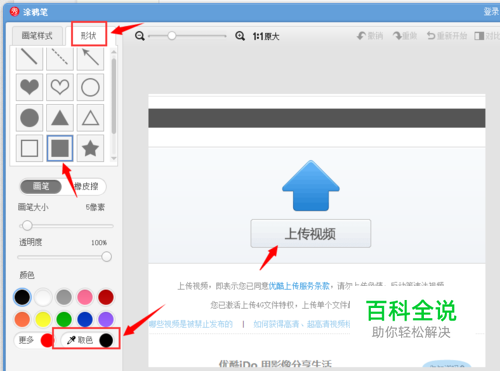Click the shape list scrollbar thumb

[x=114, y=96]
